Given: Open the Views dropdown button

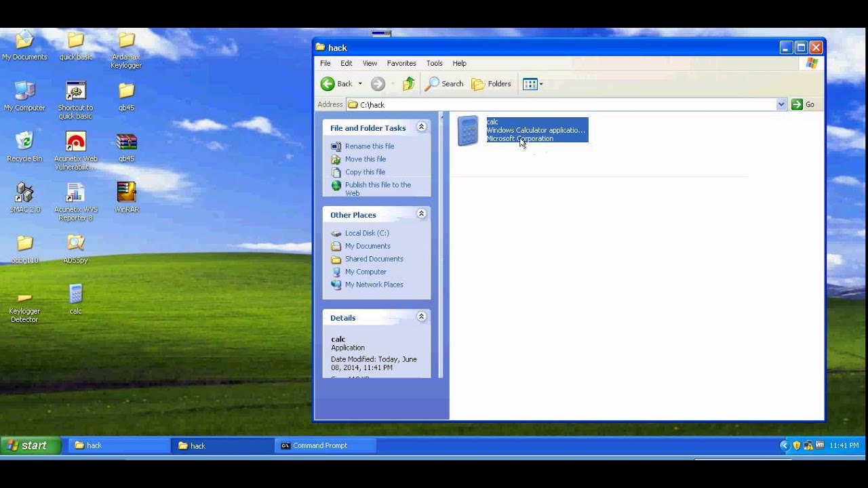Looking at the screenshot, I should point(533,84).
